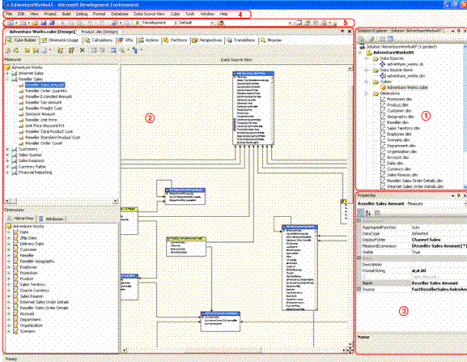Click Property Pages icon in Properties panel
The height and width of the screenshot is (362, 467).
tap(377, 212)
